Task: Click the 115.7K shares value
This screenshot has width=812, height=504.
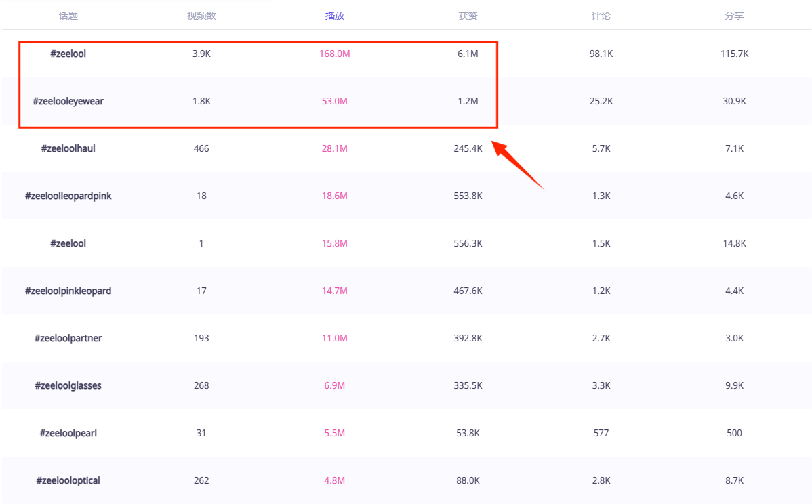Action: point(734,54)
